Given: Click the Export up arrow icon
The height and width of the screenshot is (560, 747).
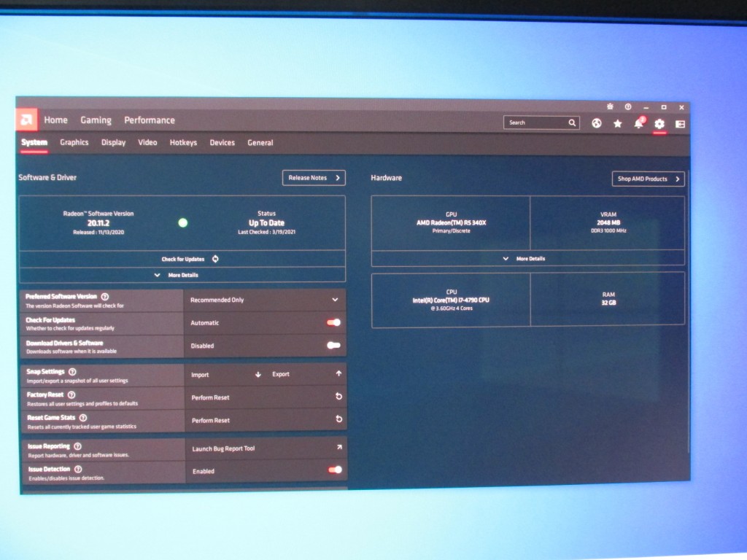Looking at the screenshot, I should (x=338, y=373).
